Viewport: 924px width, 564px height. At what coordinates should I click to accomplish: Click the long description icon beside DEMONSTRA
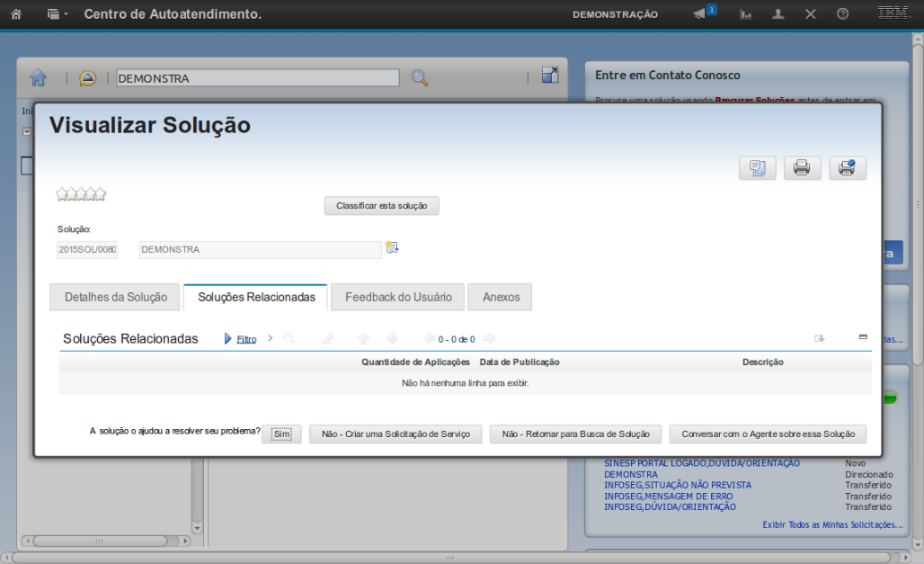(392, 248)
